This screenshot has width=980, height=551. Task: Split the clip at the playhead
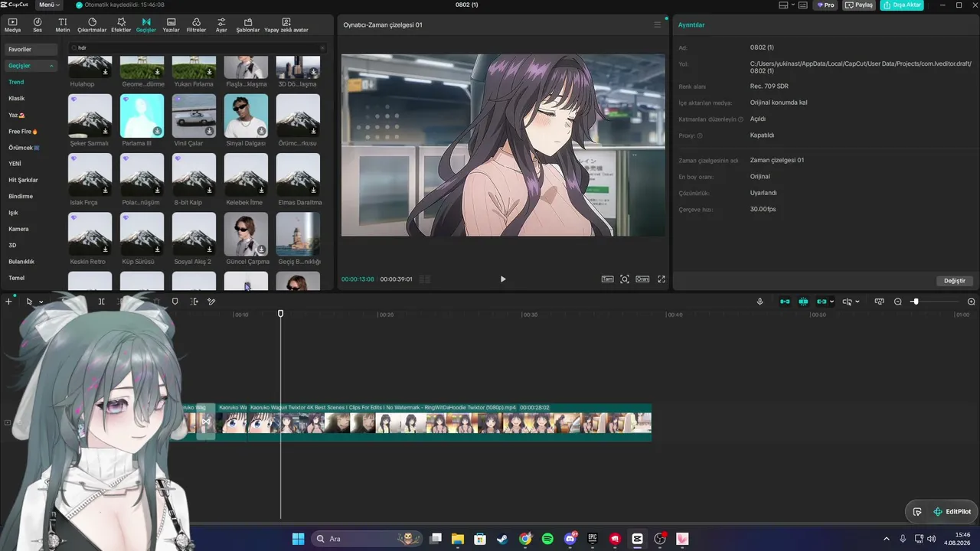pyautogui.click(x=101, y=302)
